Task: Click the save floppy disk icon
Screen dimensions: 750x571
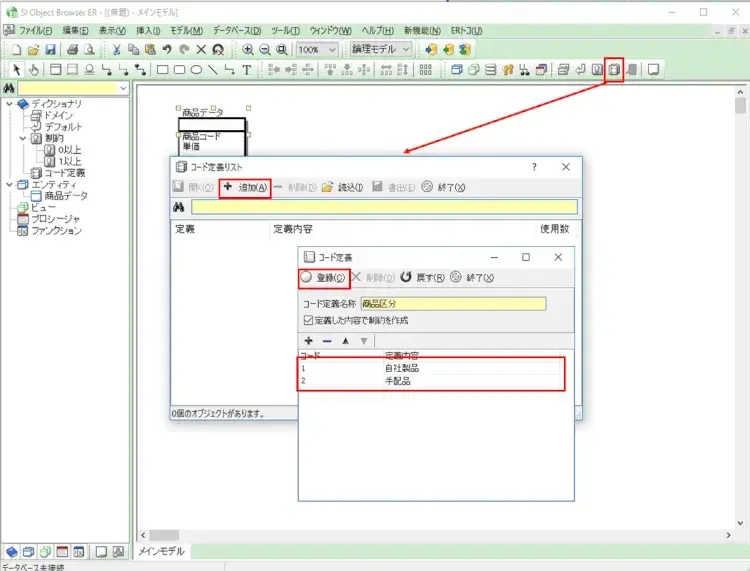Action: point(52,49)
